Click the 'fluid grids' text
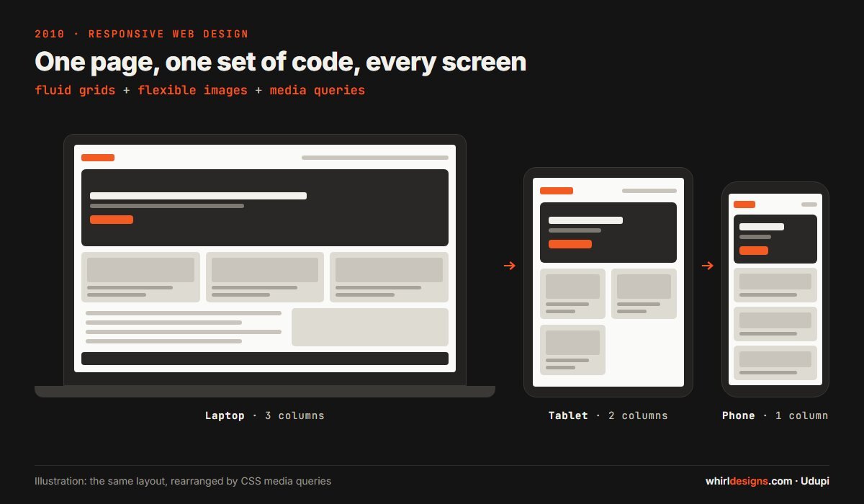The height and width of the screenshot is (504, 864). [75, 91]
